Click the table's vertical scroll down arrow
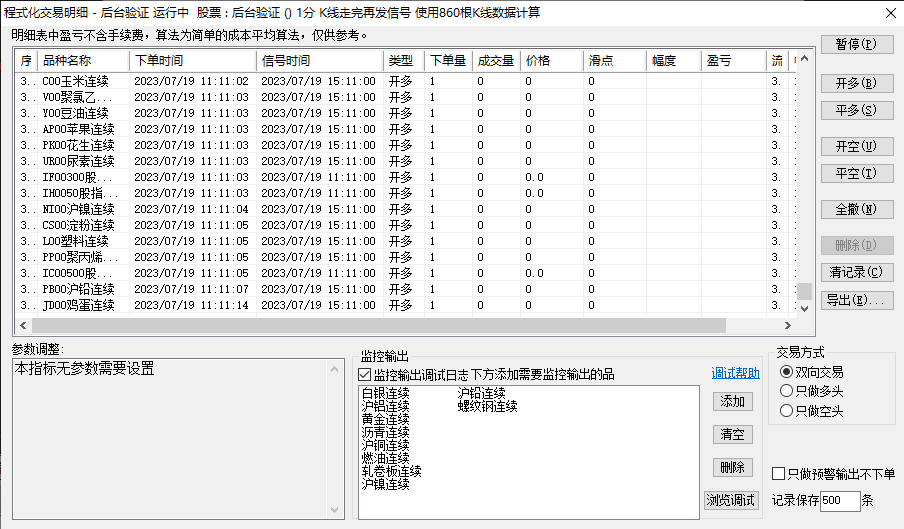904x529 pixels. click(805, 309)
